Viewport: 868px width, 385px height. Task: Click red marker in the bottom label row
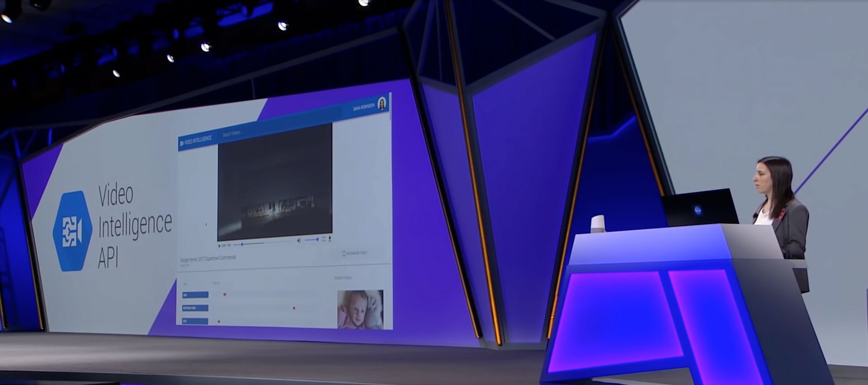pos(219,322)
